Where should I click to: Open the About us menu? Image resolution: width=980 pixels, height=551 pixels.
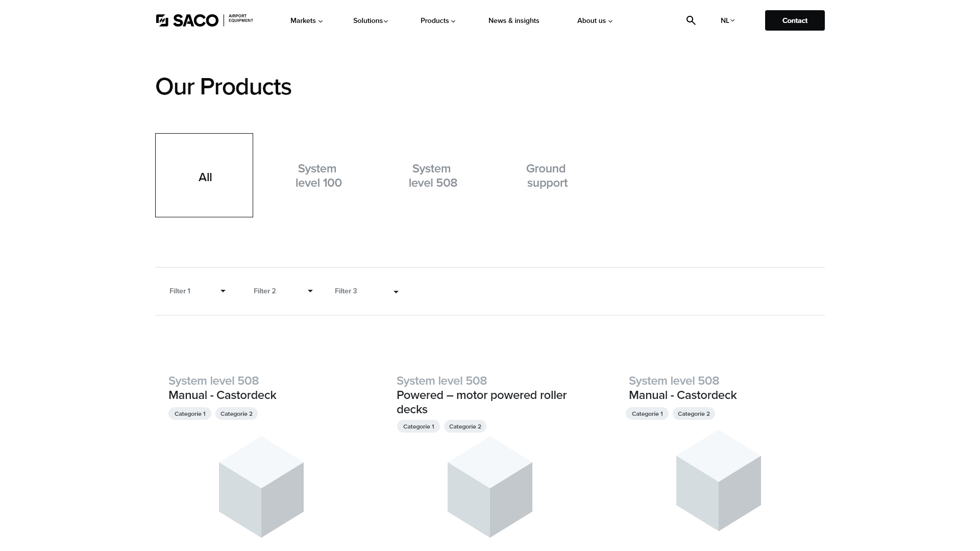point(595,21)
